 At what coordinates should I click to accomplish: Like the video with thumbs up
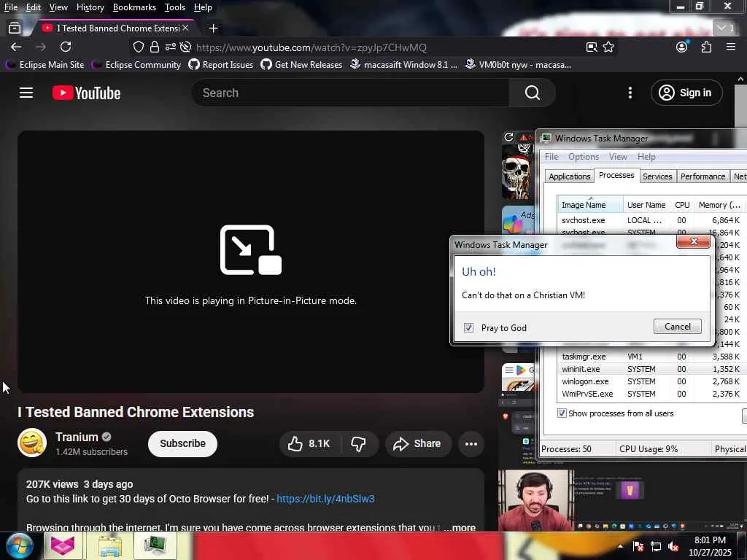pos(309,444)
